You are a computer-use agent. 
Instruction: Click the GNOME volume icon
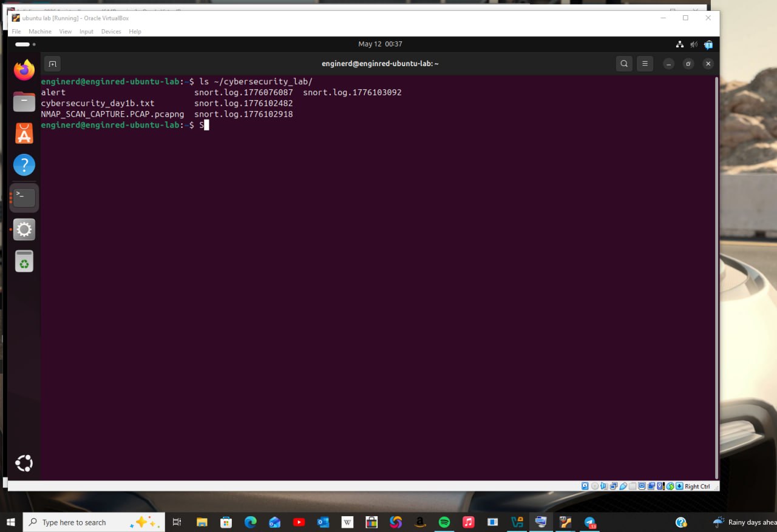[x=694, y=44]
